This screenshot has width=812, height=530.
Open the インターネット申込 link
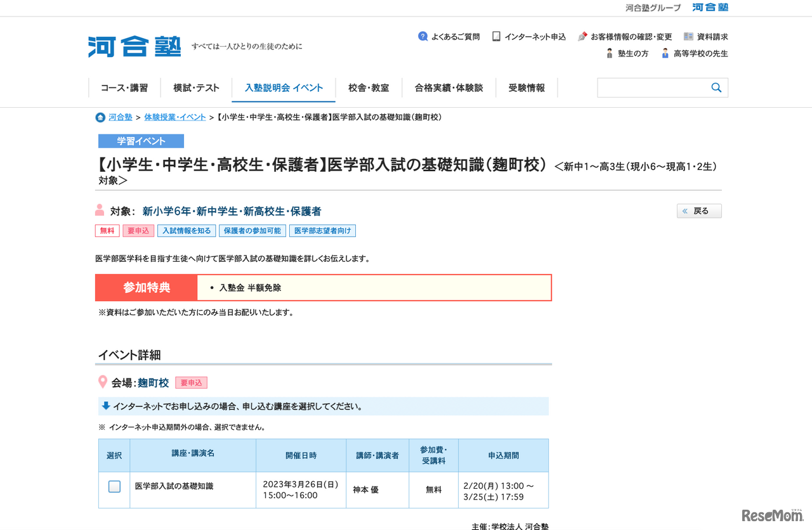[535, 37]
